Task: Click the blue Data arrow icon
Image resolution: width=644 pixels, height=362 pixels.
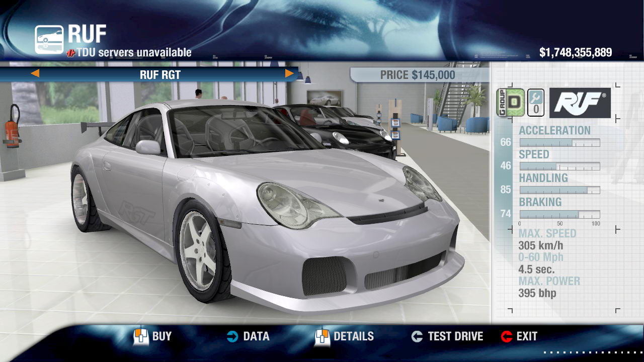Action: pos(232,336)
